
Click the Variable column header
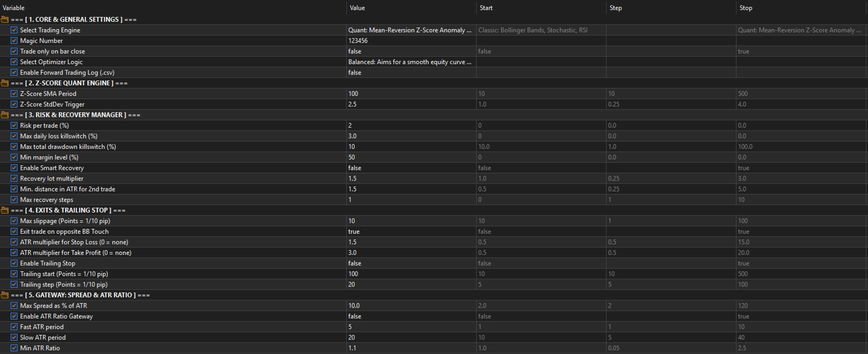point(14,8)
